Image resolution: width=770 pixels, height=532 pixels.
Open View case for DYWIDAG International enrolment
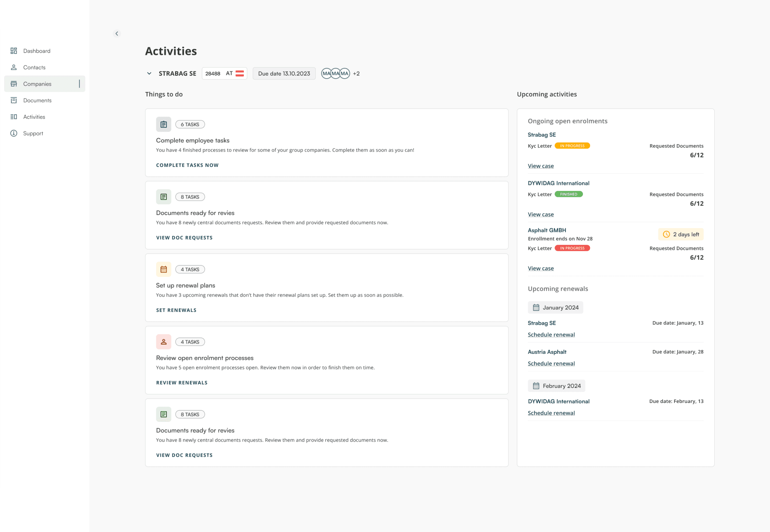click(x=540, y=214)
